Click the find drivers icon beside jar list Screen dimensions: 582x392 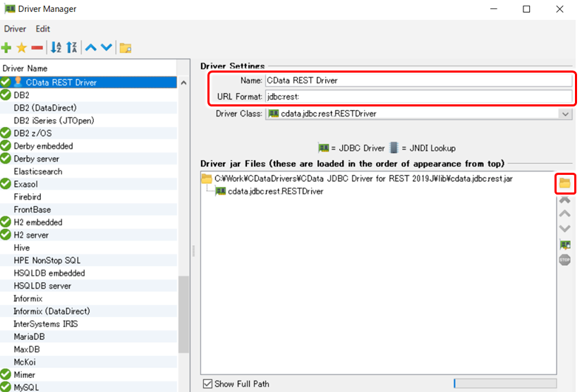(565, 245)
